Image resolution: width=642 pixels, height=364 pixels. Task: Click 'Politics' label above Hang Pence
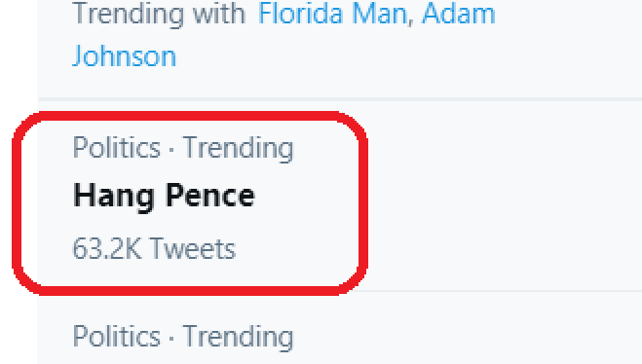click(x=117, y=147)
